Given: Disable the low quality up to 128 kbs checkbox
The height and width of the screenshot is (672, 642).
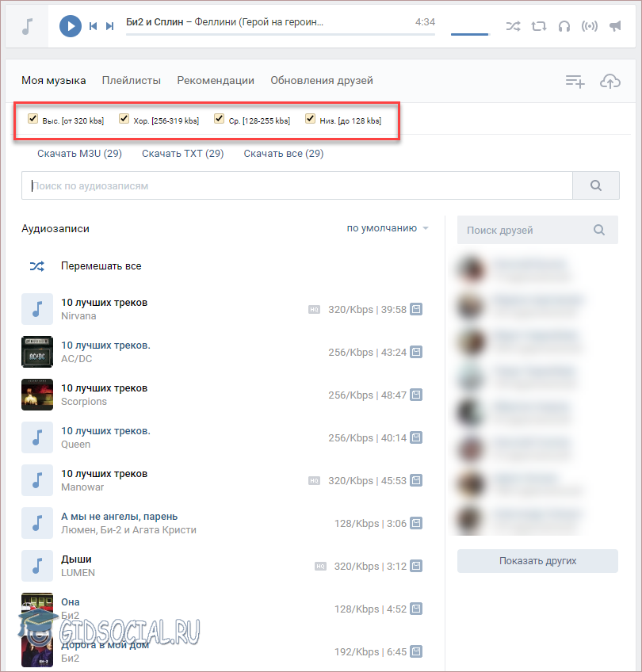Looking at the screenshot, I should 311,119.
